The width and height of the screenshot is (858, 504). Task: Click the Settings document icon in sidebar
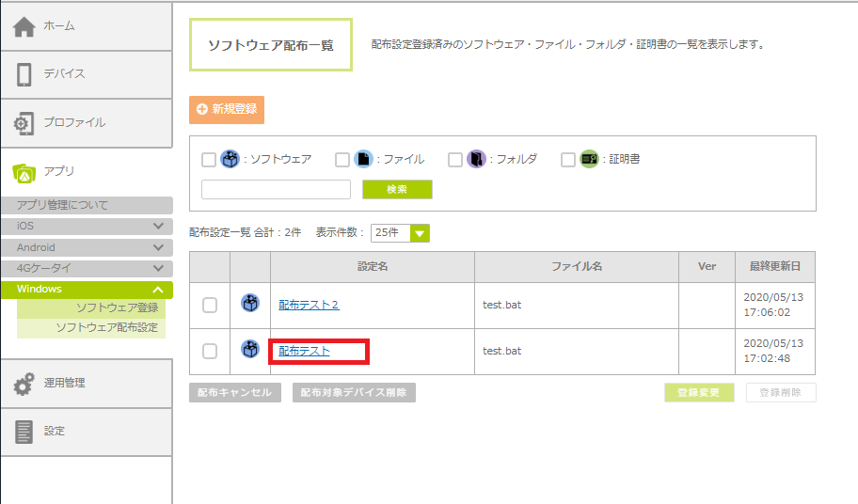pyautogui.click(x=24, y=432)
